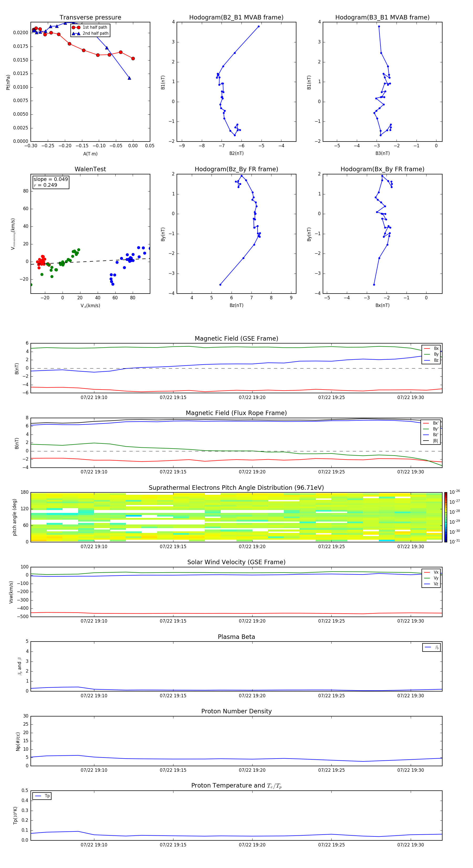The image size is (473, 868).
Task: Click the 'B2(nT)' x-axis label
Action: (x=236, y=153)
